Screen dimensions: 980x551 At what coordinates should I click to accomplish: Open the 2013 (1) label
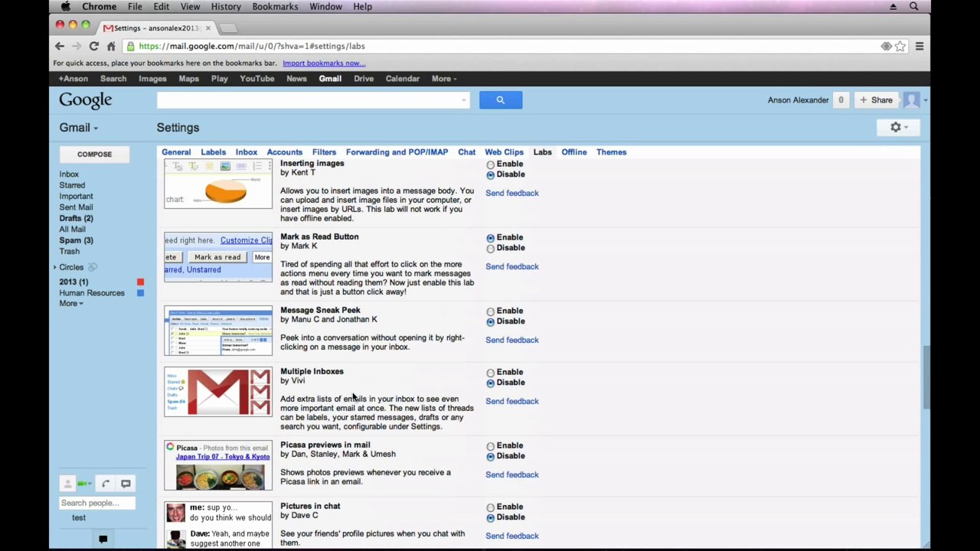[73, 282]
